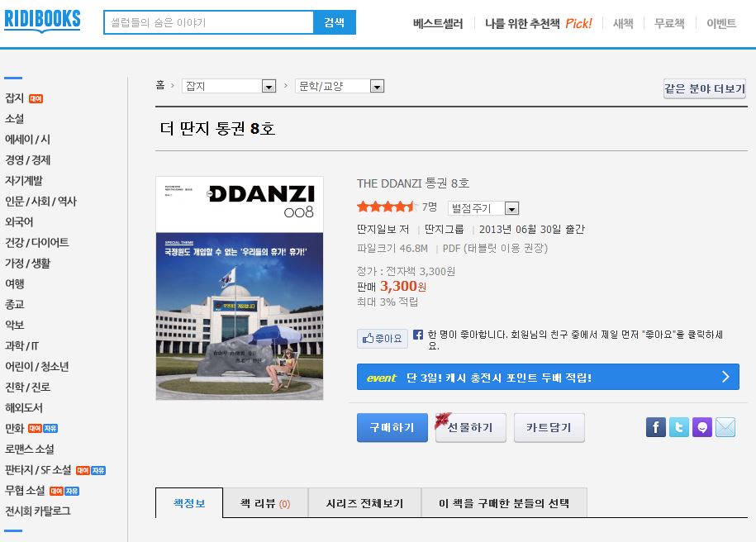The image size is (756, 542).
Task: Open the 시리즈 전체보기 tab
Action: click(364, 503)
